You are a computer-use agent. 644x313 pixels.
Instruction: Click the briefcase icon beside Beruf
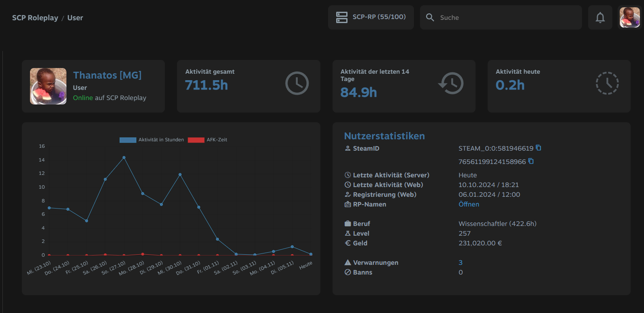[348, 224]
